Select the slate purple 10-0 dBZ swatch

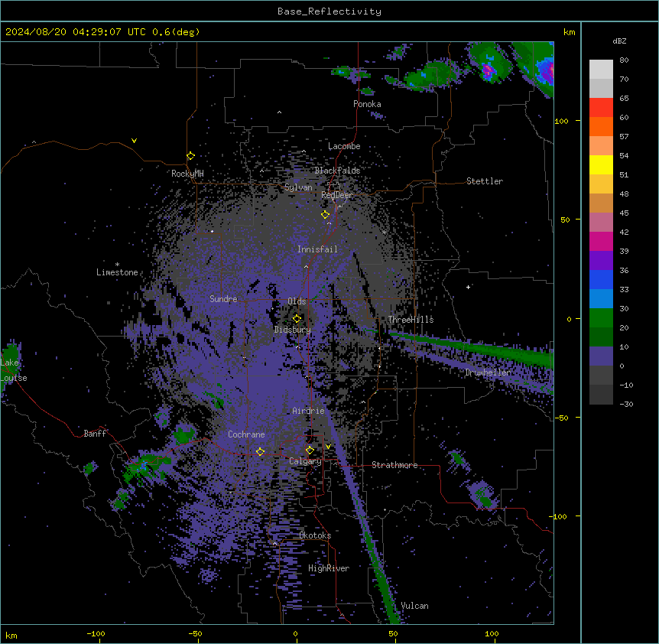point(601,356)
